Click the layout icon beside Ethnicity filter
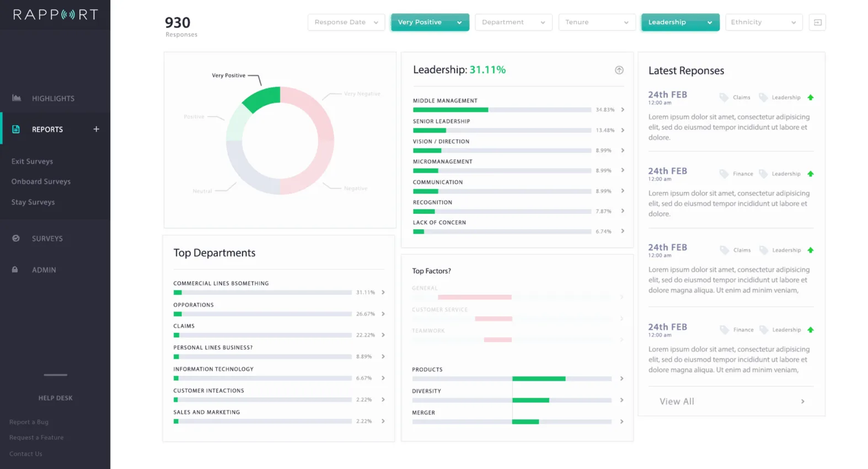The height and width of the screenshot is (469, 868). (x=817, y=22)
